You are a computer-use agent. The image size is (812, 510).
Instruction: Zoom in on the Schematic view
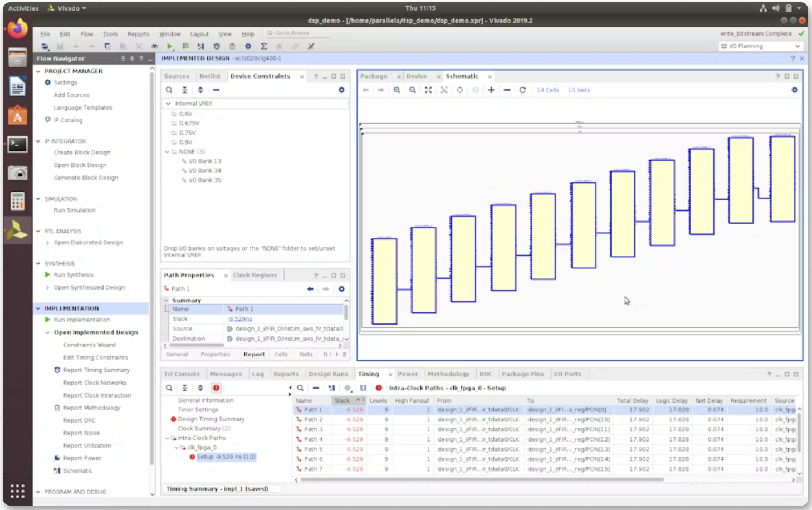coord(397,90)
